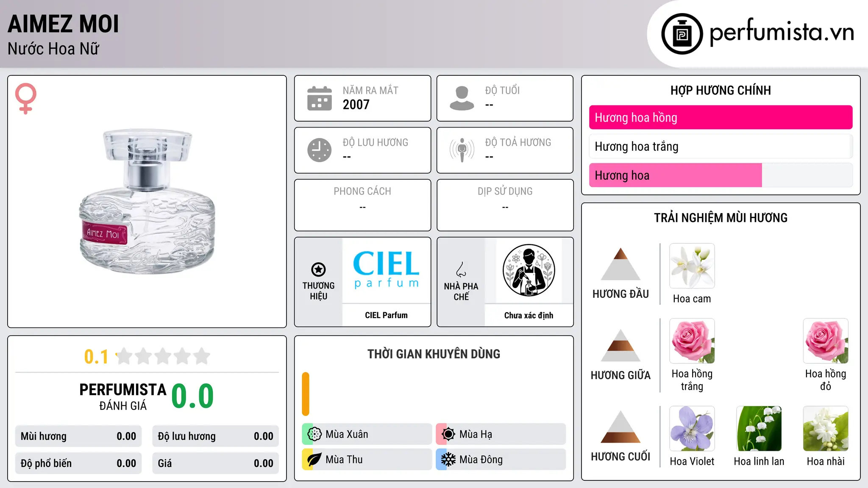The height and width of the screenshot is (488, 868).
Task: Click the Phong cách label
Action: tap(362, 191)
